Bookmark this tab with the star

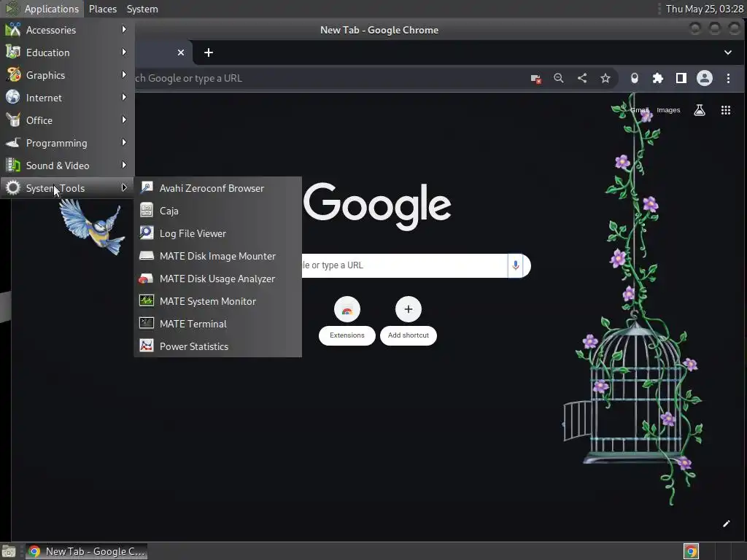(605, 78)
